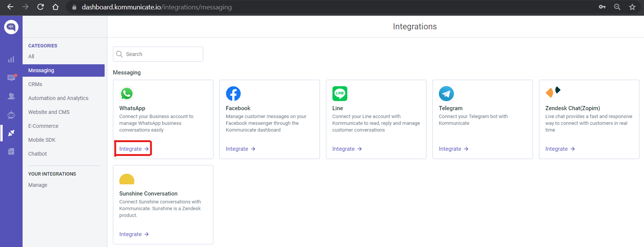Select the Messaging category
Viewport: 644px width, 247px height.
[64, 70]
